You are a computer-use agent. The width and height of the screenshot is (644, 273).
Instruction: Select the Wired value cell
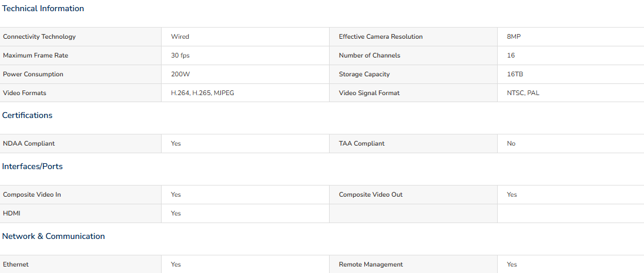click(245, 36)
